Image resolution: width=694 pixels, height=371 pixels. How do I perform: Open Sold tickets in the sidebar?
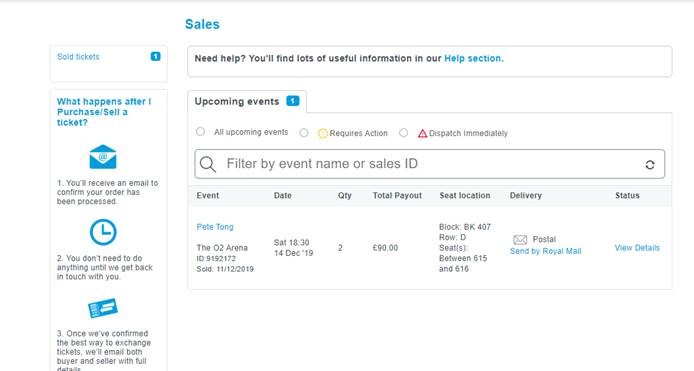[x=78, y=57]
